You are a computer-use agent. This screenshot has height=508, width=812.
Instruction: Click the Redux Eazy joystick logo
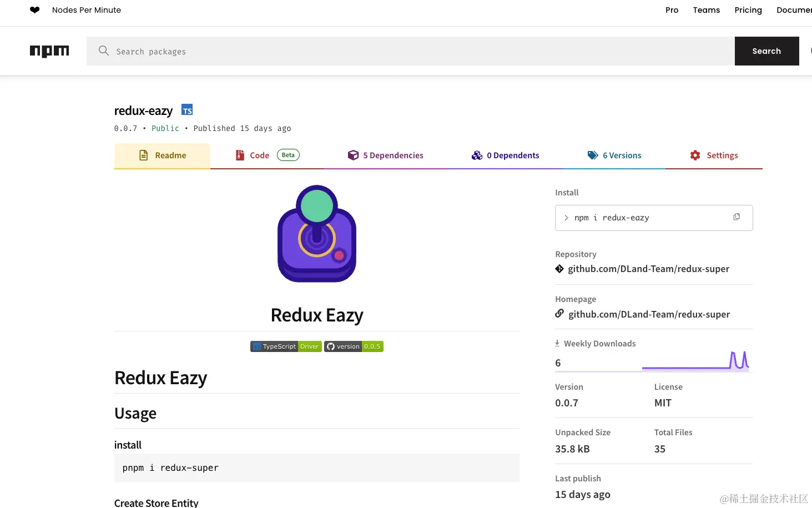pyautogui.click(x=317, y=234)
